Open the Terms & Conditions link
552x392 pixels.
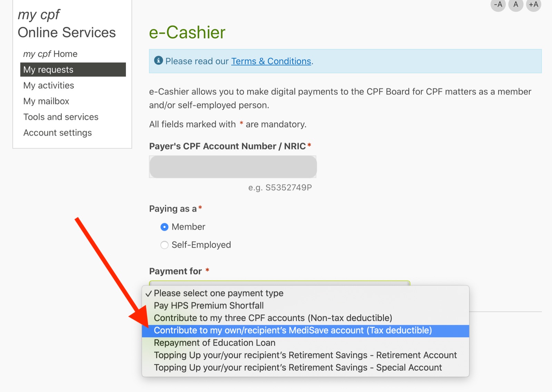271,61
